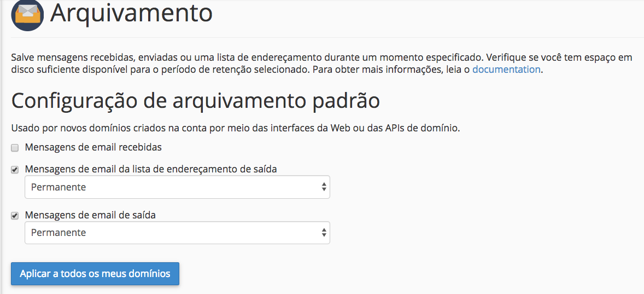Screen dimensions: 644x294
Task: Click the up-down arrows of outgoing email retention selector
Action: pos(324,233)
